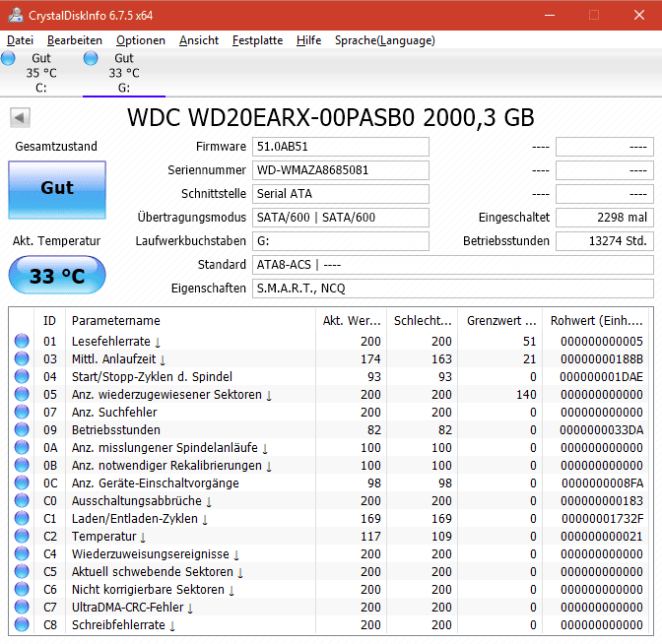This screenshot has width=662, height=644.
Task: Open the Hilfe menu
Action: coord(308,40)
